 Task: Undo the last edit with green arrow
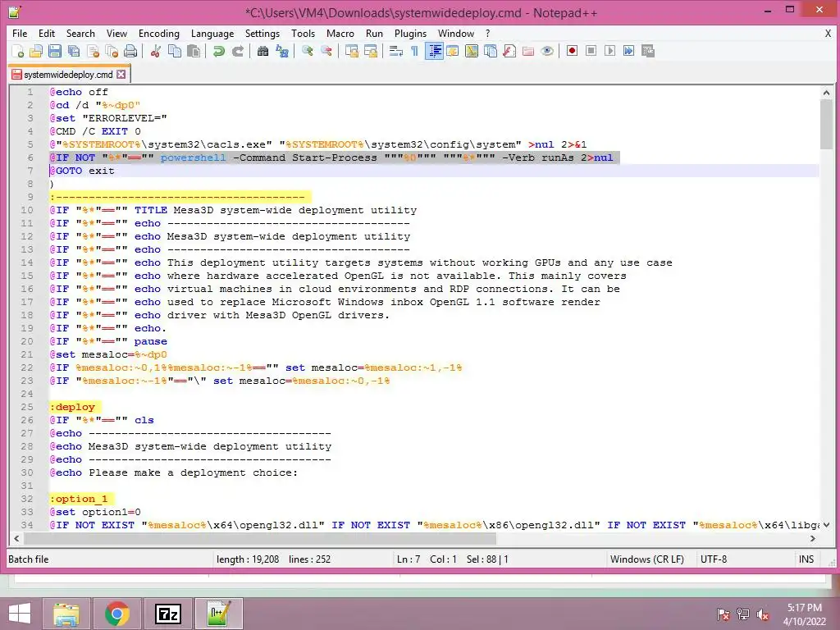coord(218,51)
